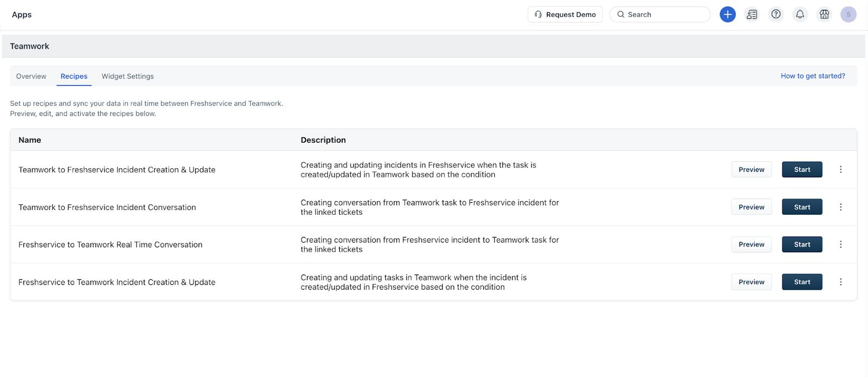Click the Apps heading in top bar

(x=22, y=15)
